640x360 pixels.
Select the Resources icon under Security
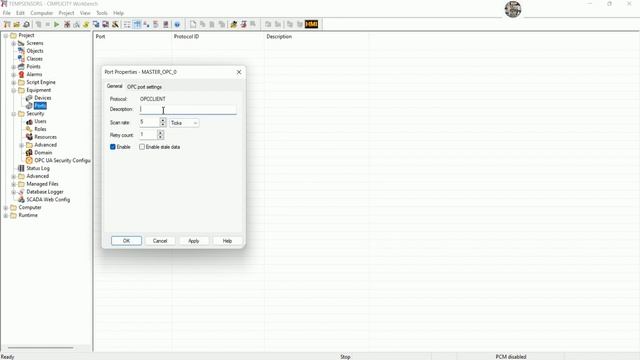click(x=29, y=137)
